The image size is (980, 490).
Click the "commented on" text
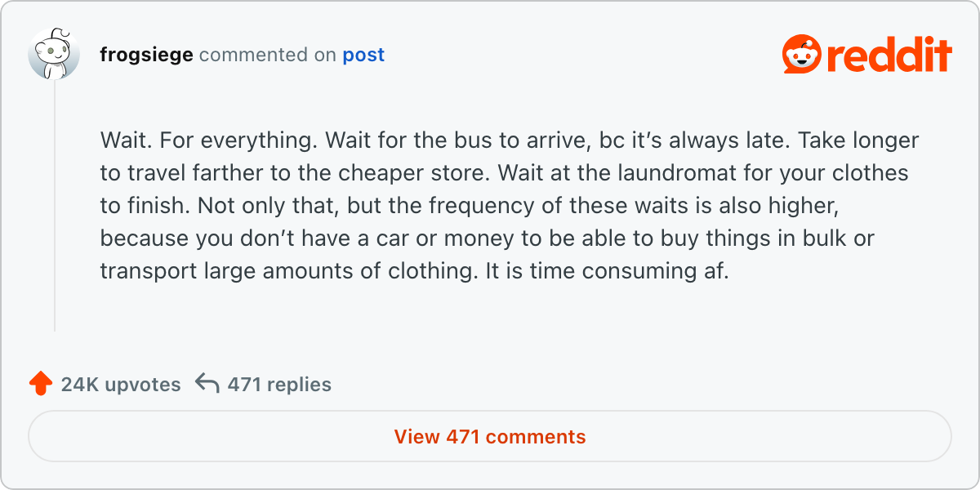[x=268, y=55]
